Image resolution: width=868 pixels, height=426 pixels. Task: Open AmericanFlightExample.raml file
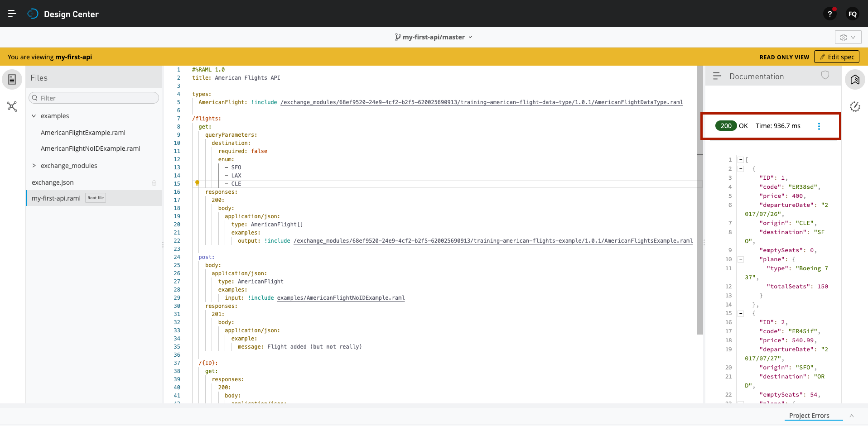[83, 133]
